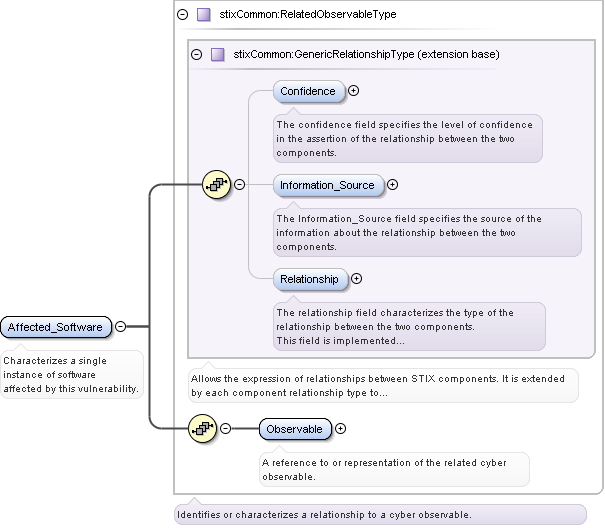Expand the Observable element with its plus

[x=340, y=429]
